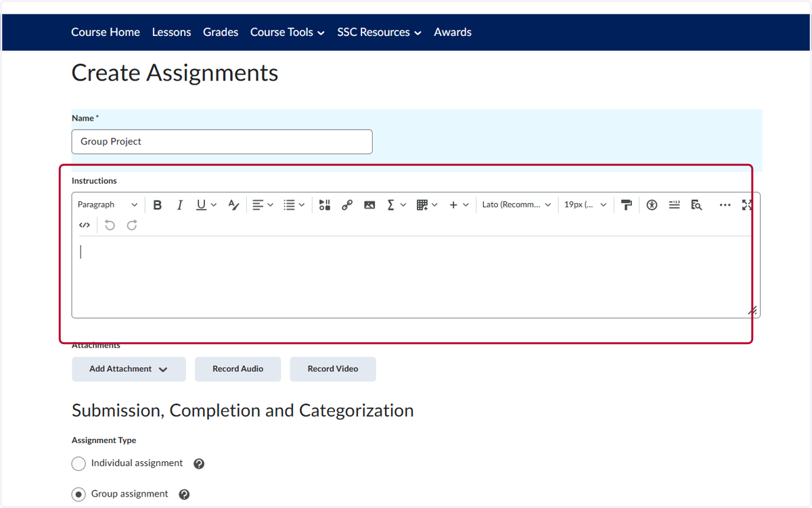Open the Paragraph format dropdown
The height and width of the screenshot is (508, 812).
tap(108, 205)
